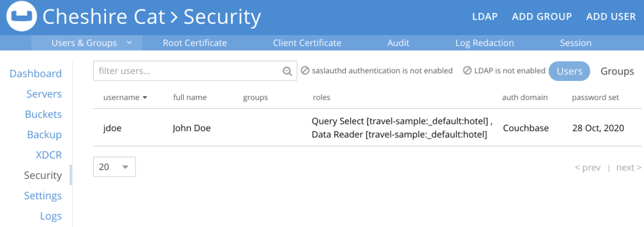Image resolution: width=644 pixels, height=227 pixels.
Task: Go to the Audit tab
Action: [398, 43]
